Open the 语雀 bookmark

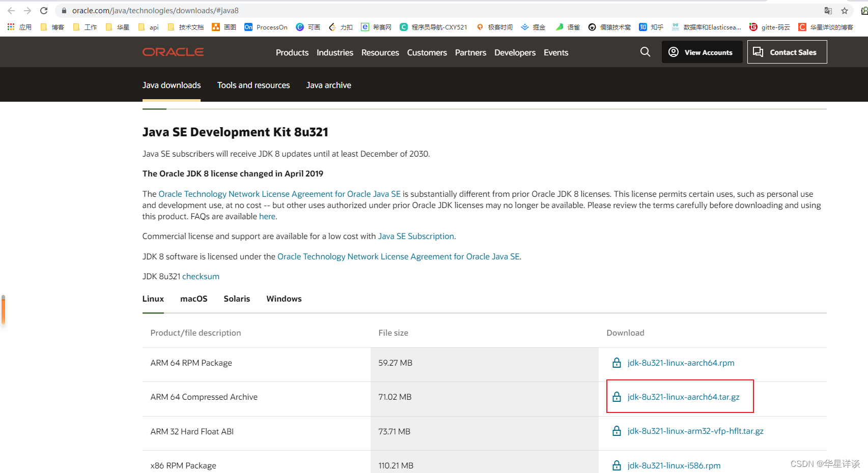click(x=568, y=27)
